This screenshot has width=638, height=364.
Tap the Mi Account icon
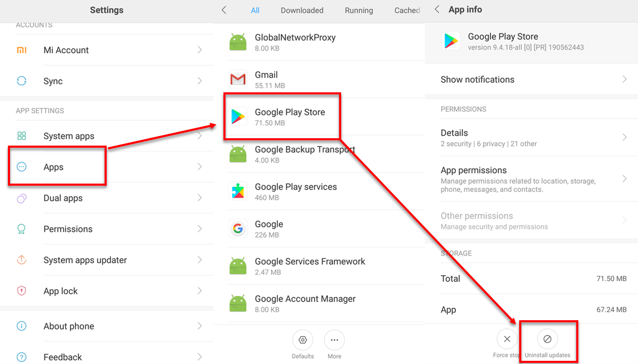(x=22, y=50)
